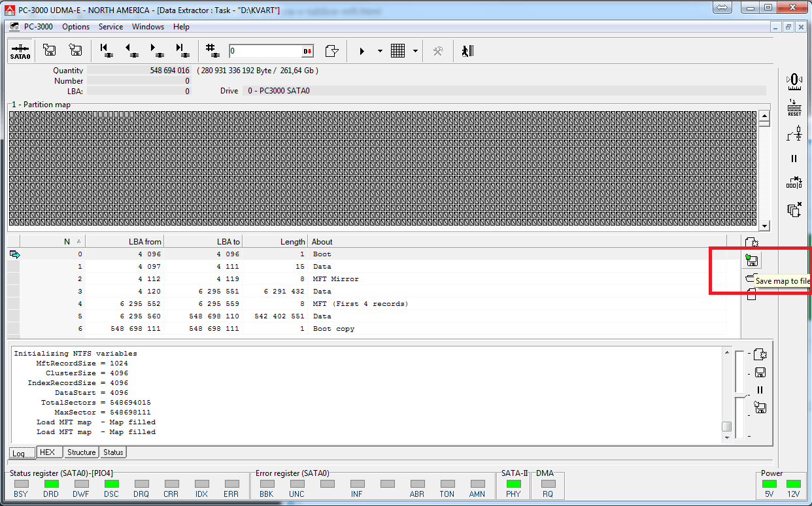
Task: Toggle the pause button beside the log panel
Action: (760, 390)
